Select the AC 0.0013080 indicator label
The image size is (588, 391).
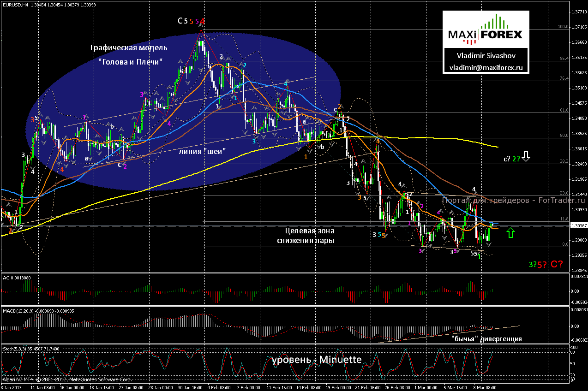(x=17, y=278)
